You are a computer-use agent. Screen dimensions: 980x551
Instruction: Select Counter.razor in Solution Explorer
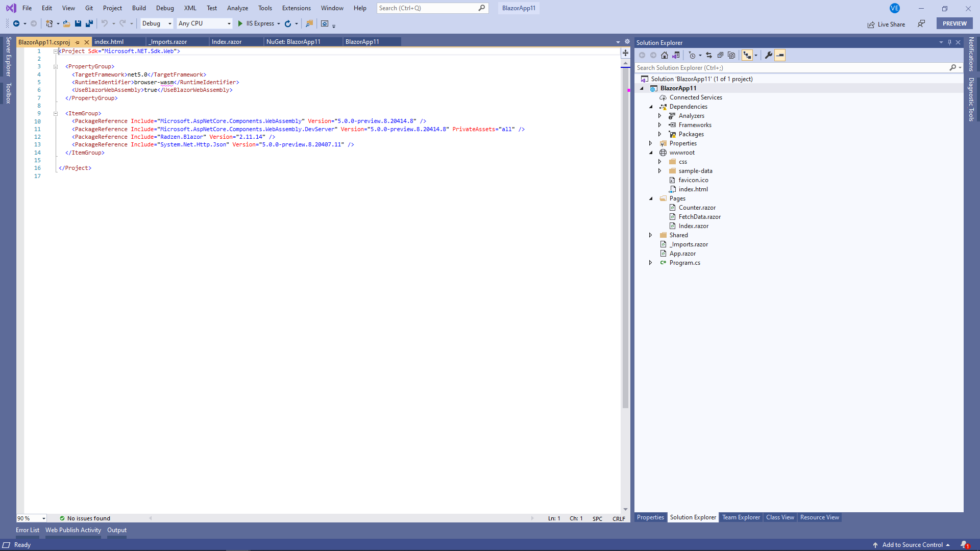[697, 208]
